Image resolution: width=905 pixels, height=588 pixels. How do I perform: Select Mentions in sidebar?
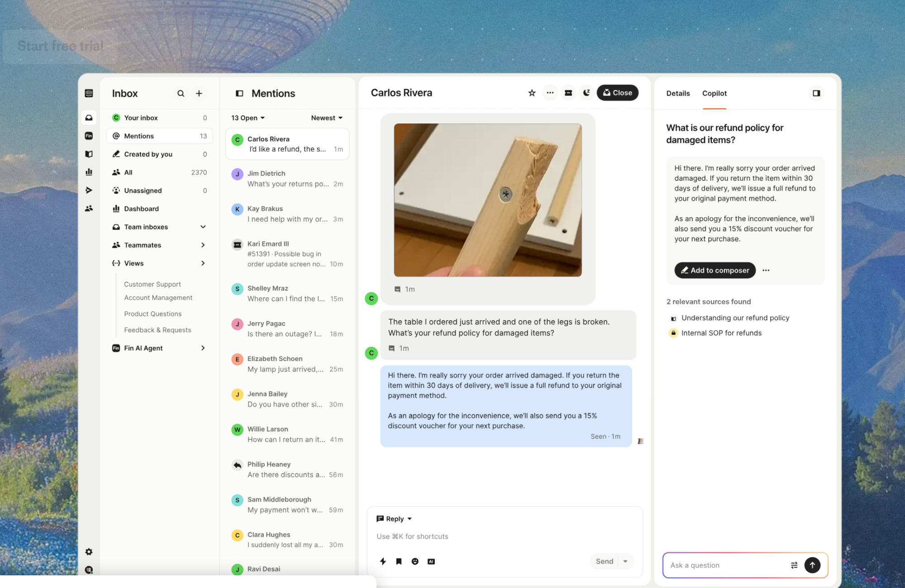(160, 136)
